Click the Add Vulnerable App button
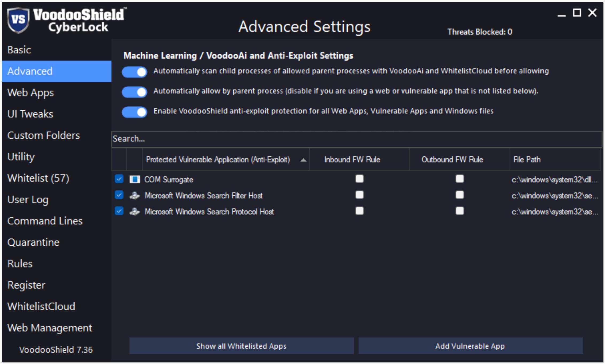Image resolution: width=605 pixels, height=364 pixels. 470,346
